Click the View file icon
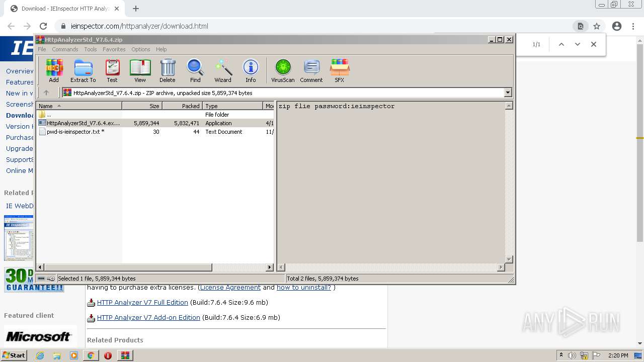 click(x=140, y=71)
